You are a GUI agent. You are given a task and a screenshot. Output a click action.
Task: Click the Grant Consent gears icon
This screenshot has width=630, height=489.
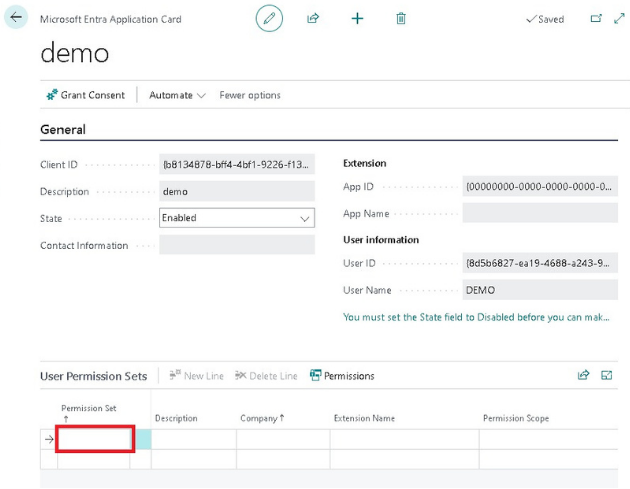coord(52,95)
